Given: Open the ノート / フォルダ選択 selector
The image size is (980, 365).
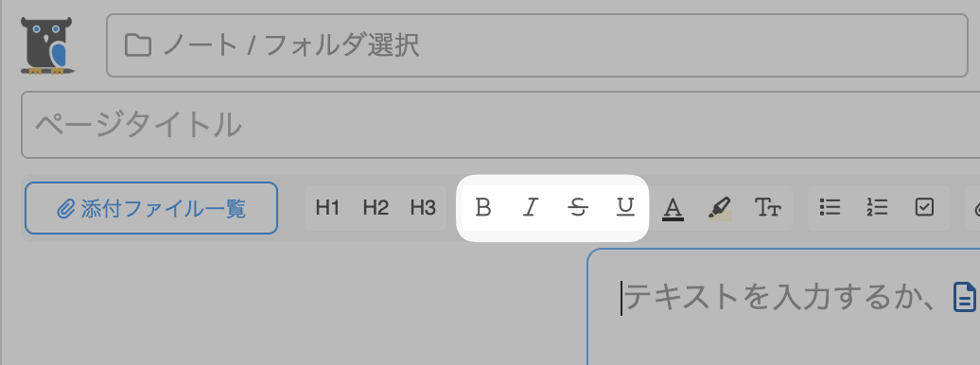Looking at the screenshot, I should click(537, 45).
